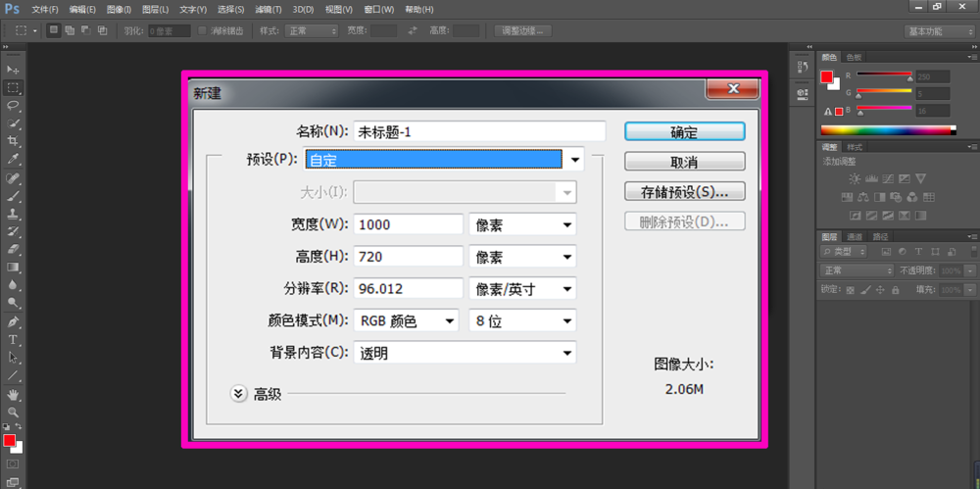The image size is (980, 489).
Task: Select the Hand tool
Action: tap(14, 394)
